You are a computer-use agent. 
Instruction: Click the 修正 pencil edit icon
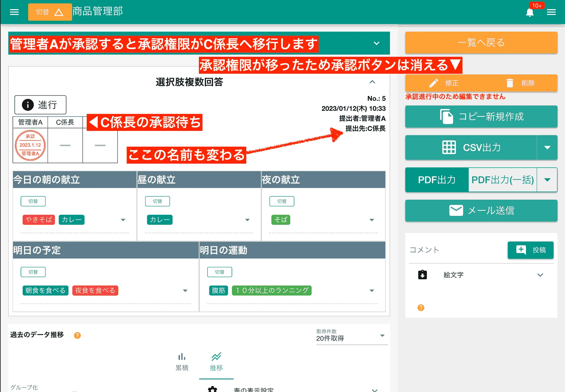click(434, 83)
